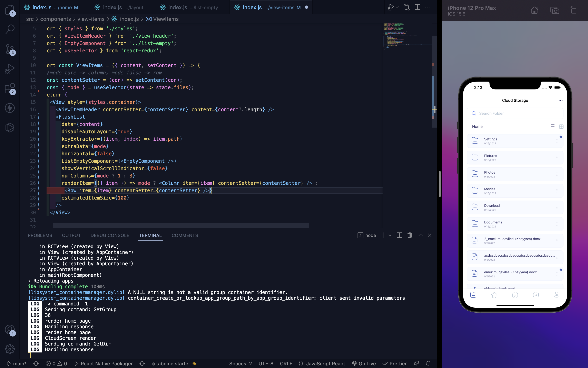
Task: Click the Search Folder input field
Action: [515, 113]
